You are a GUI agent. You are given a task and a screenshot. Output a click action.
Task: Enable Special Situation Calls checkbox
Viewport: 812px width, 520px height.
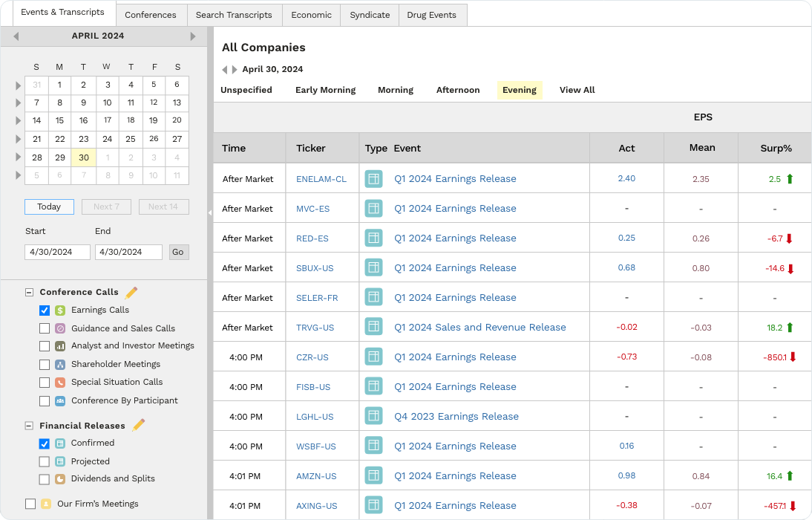pyautogui.click(x=45, y=383)
